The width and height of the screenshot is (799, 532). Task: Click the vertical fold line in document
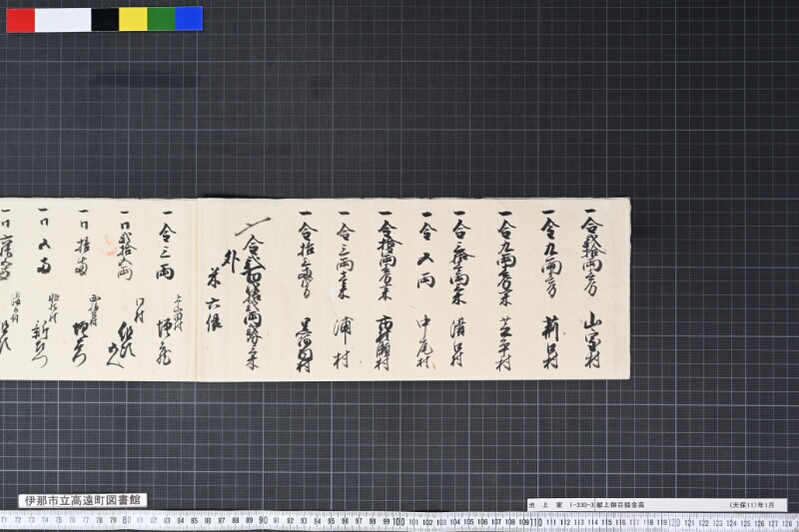coord(197,289)
